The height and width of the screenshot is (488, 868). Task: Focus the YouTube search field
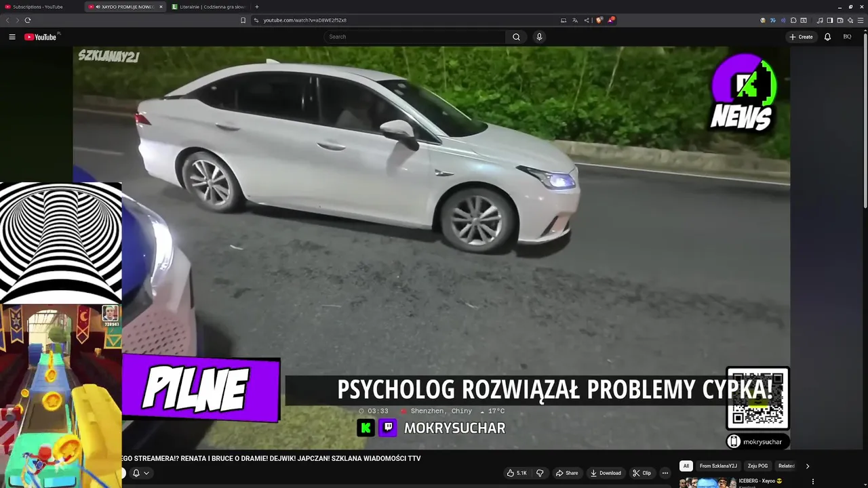click(415, 37)
